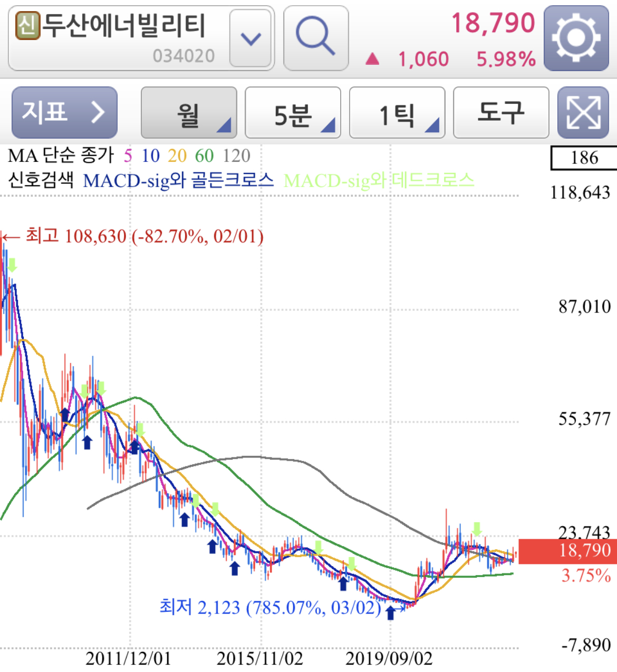Click the 186 bar count box

click(584, 158)
